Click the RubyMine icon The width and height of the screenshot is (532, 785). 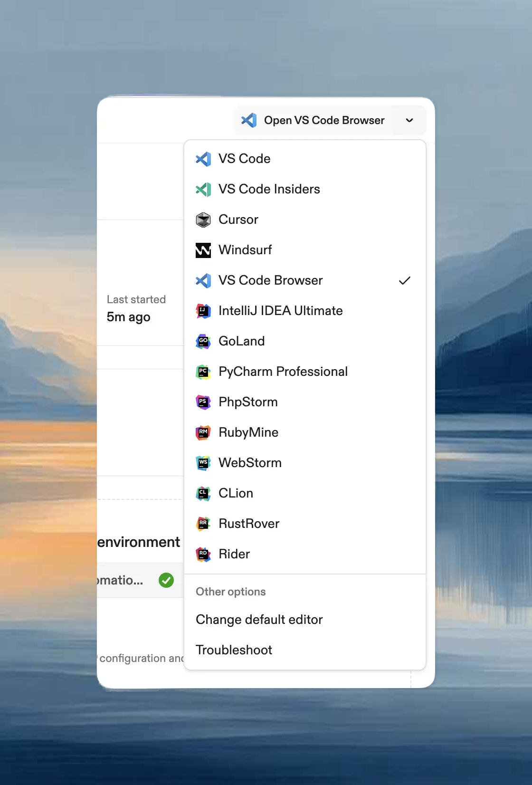[x=203, y=432]
